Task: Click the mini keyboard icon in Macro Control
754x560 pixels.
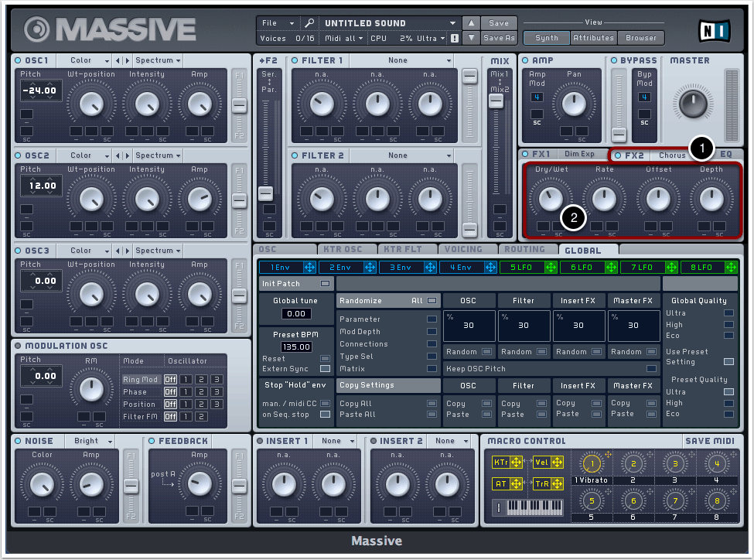Action: (x=534, y=508)
